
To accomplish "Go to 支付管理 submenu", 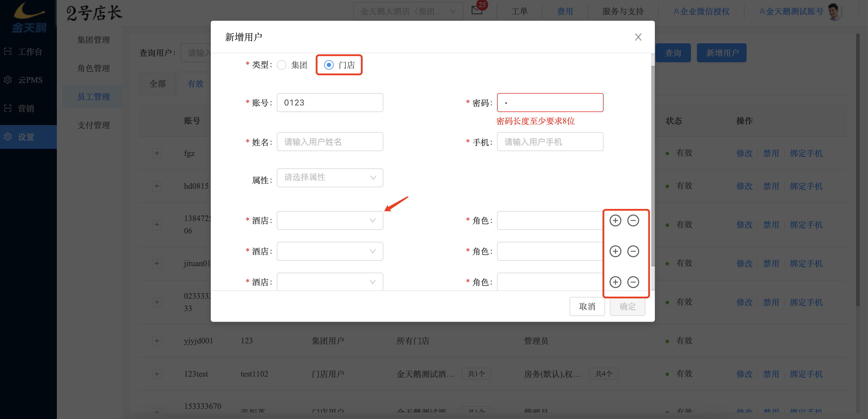I will click(x=93, y=125).
